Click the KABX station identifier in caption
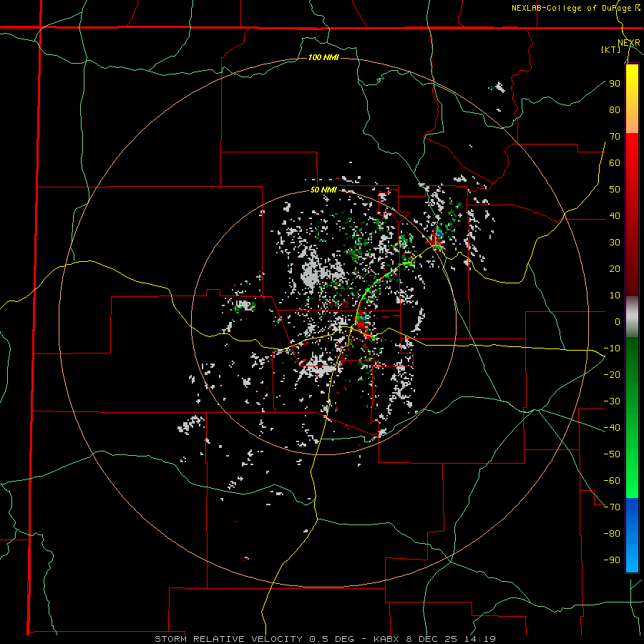 [x=388, y=639]
